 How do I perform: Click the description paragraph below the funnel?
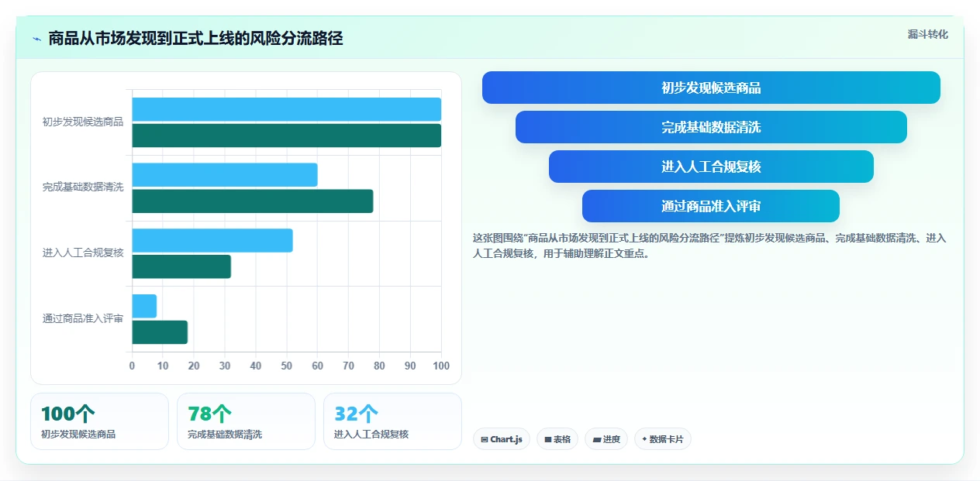709,246
